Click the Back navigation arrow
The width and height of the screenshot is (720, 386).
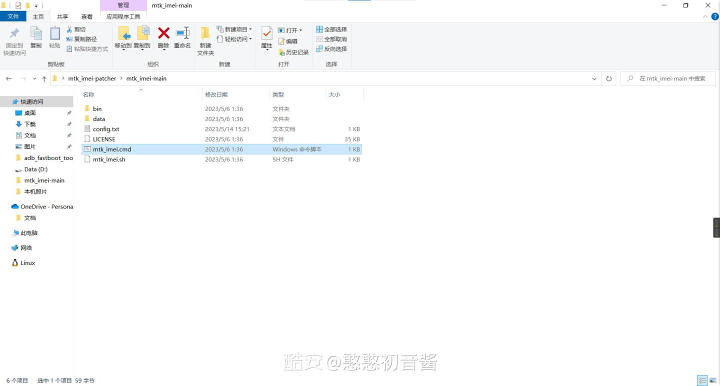[x=9, y=78]
